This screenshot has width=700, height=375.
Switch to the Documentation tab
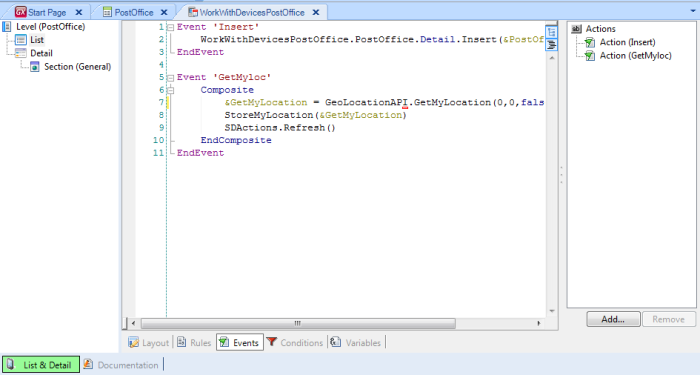click(x=121, y=365)
